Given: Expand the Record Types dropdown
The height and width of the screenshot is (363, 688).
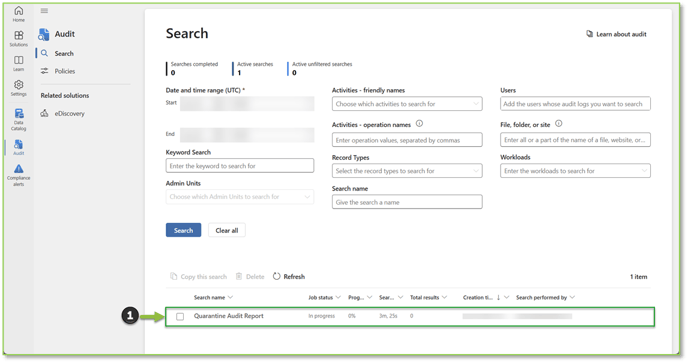Looking at the screenshot, I should (407, 171).
